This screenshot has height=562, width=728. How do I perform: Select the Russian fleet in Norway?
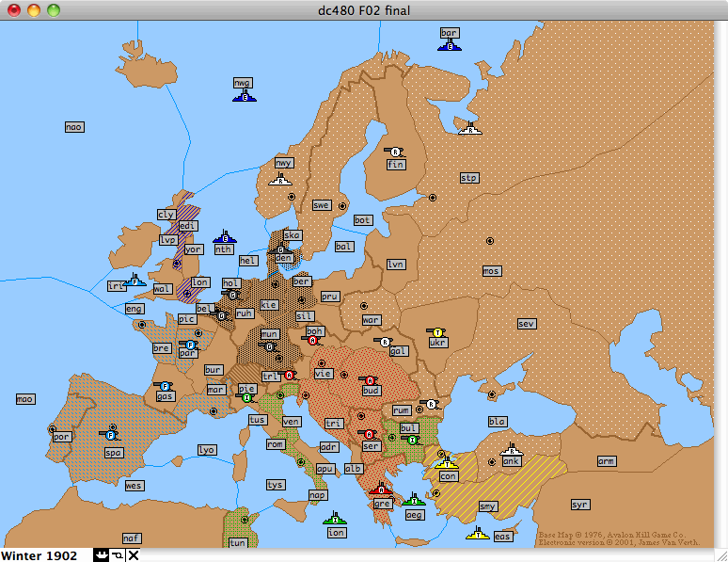coord(280,179)
